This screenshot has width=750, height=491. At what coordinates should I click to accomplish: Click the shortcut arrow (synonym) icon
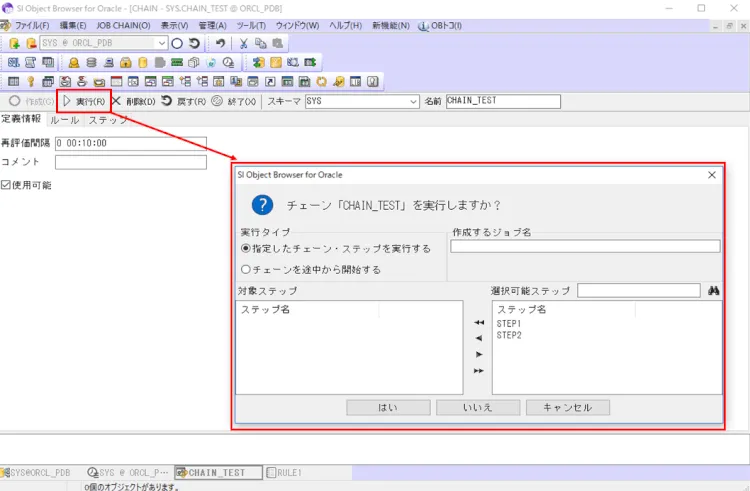pos(270,81)
